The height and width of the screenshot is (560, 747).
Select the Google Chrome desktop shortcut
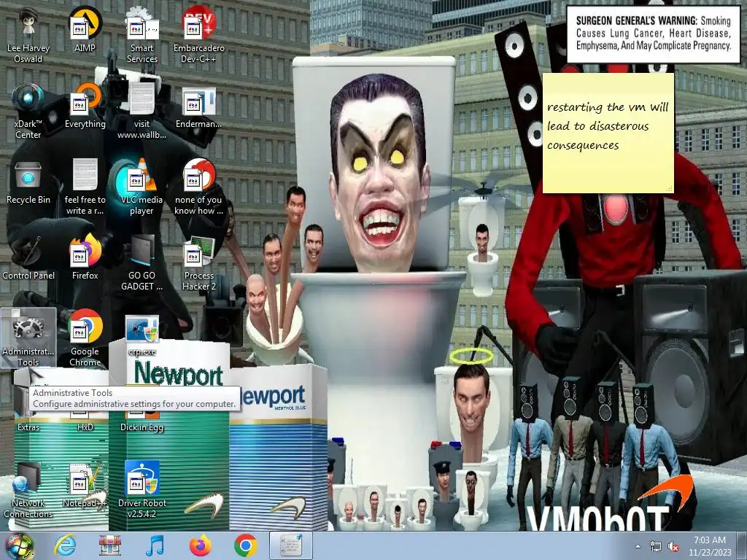(x=85, y=338)
